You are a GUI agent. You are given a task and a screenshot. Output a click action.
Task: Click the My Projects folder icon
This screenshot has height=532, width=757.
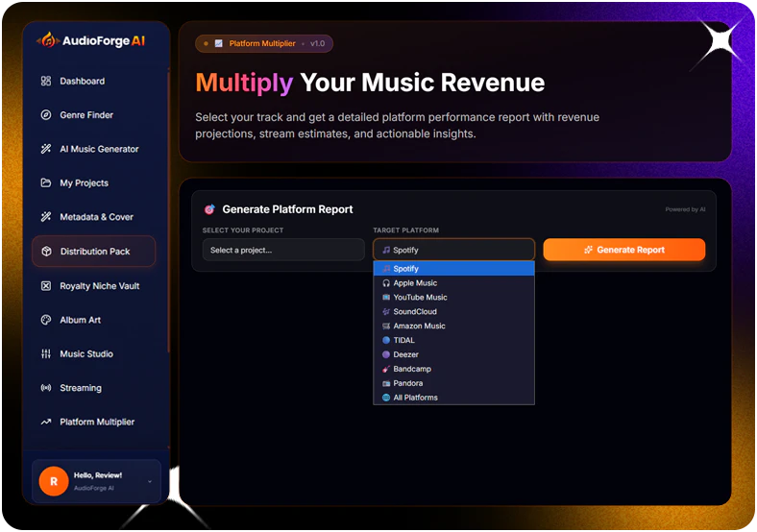click(x=46, y=183)
